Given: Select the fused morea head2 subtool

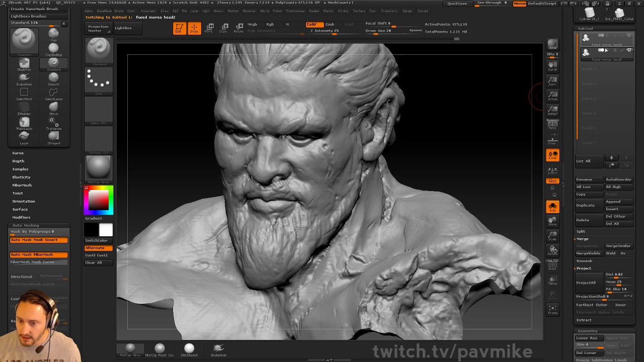Looking at the screenshot, I should click(607, 39).
